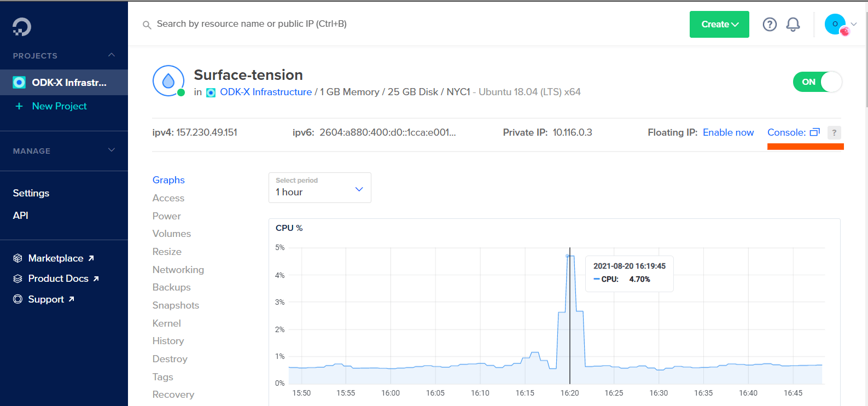868x406 pixels.
Task: Click the Surface-tension droplet name
Action: click(x=248, y=75)
